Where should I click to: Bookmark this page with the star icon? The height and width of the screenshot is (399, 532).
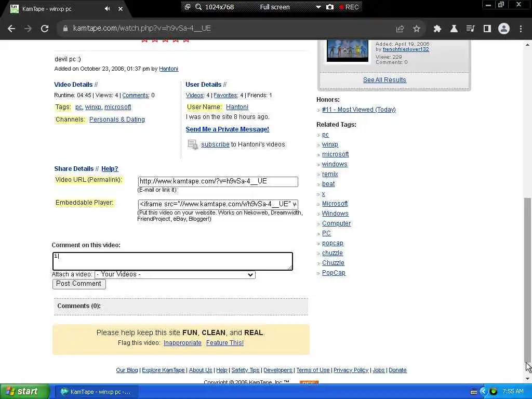417,29
